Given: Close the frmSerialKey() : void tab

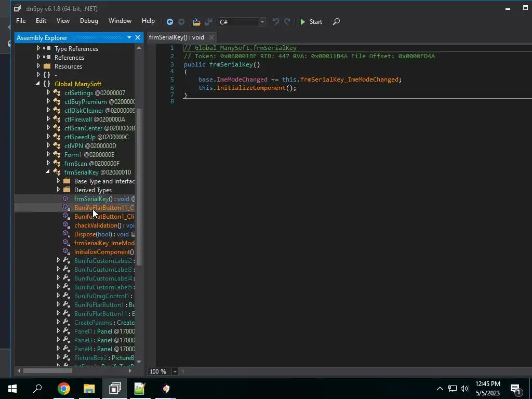Looking at the screenshot, I should coord(211,37).
